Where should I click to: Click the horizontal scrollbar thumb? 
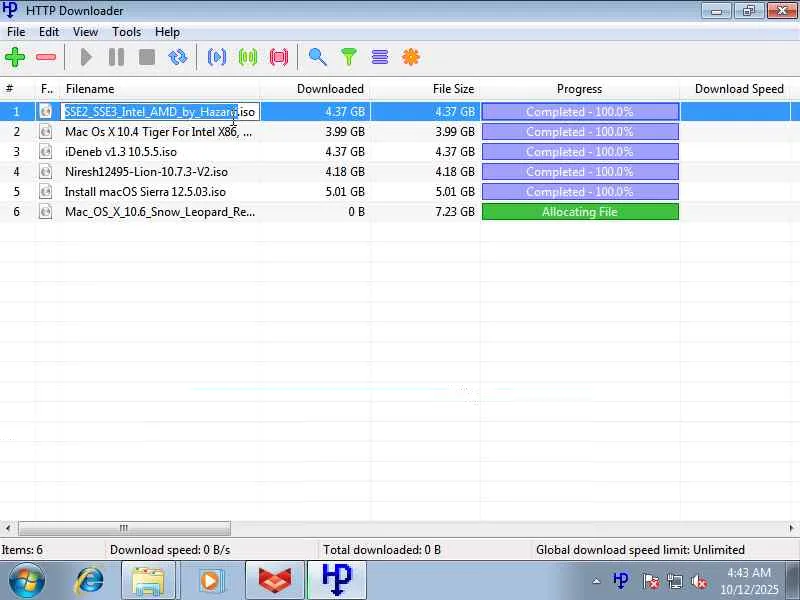click(124, 528)
